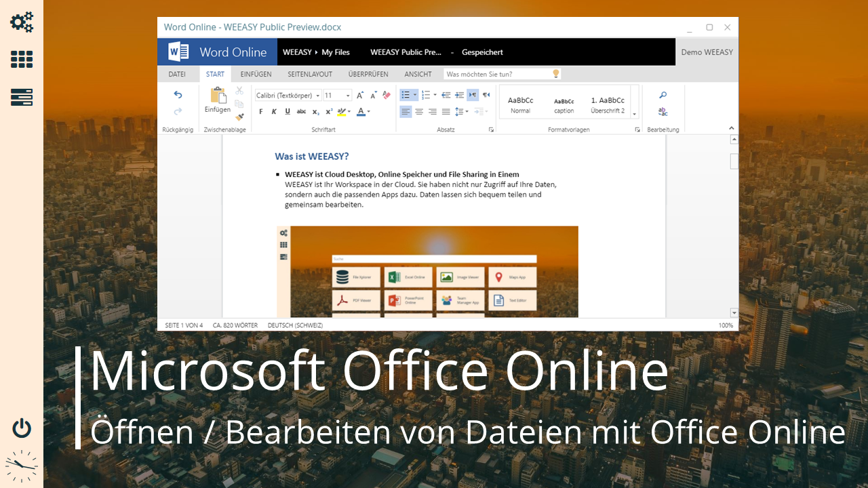Click the decrease indent icon
Image resolution: width=868 pixels, height=488 pixels.
[x=446, y=95]
